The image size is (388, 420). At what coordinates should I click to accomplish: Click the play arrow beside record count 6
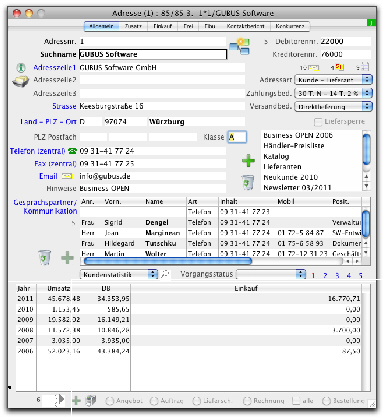[62, 399]
